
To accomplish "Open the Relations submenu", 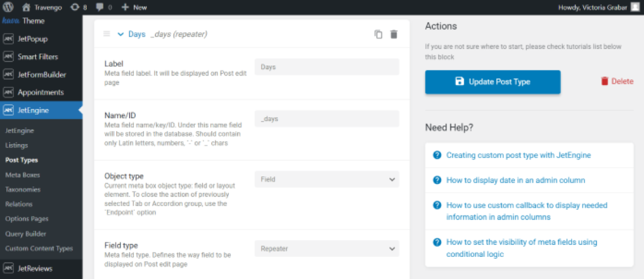I will pos(19,204).
